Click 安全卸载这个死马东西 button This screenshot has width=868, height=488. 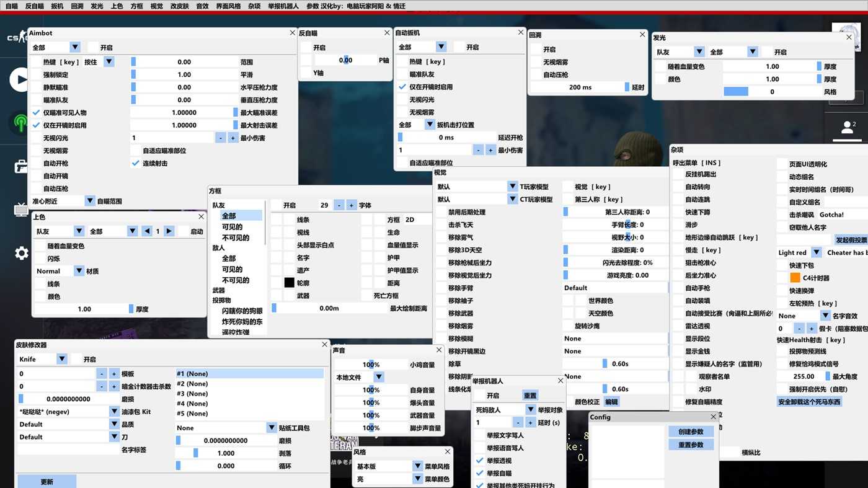point(809,402)
